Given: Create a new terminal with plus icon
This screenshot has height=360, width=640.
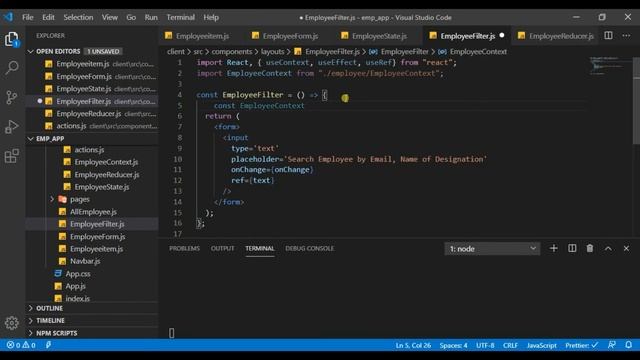Looking at the screenshot, I should click(x=553, y=248).
